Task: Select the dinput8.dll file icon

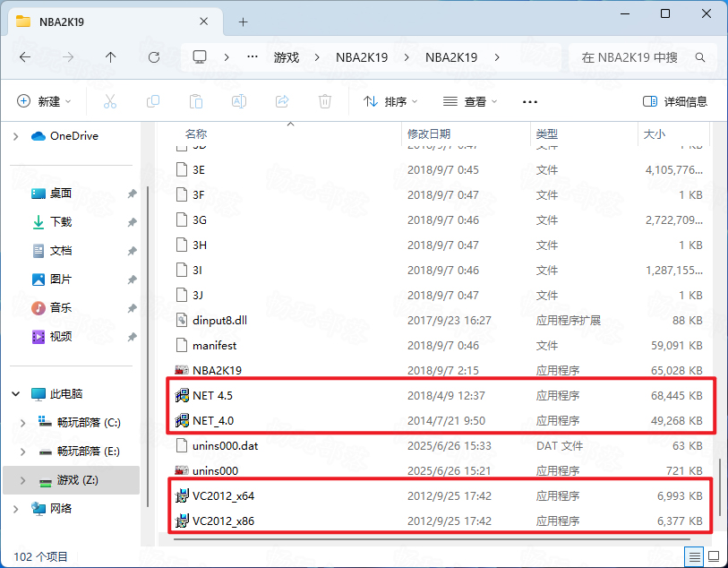Action: pyautogui.click(x=182, y=320)
